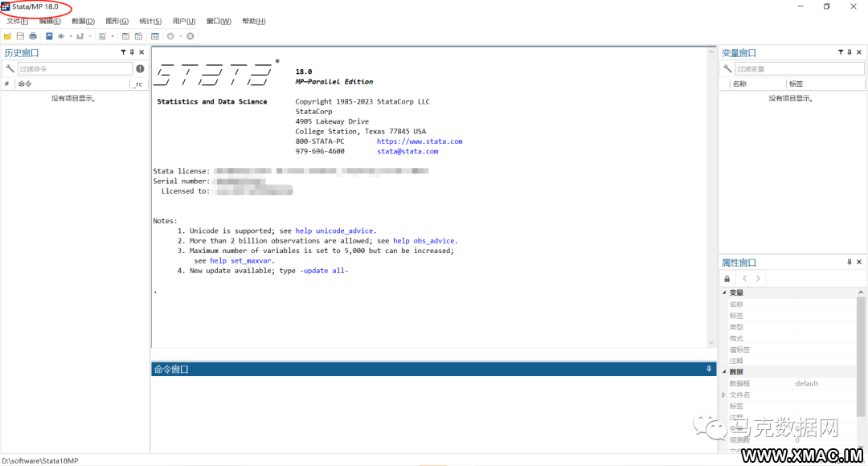
Task: Toggle the lock icon in 属性窗口
Action: point(727,278)
